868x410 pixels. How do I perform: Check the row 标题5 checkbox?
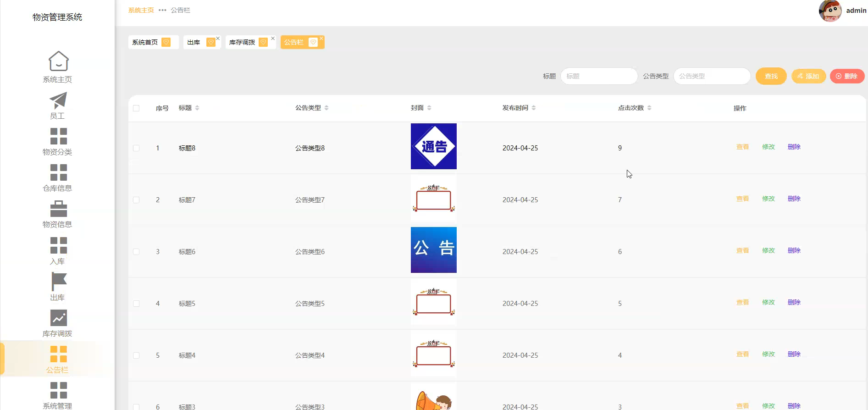point(136,304)
